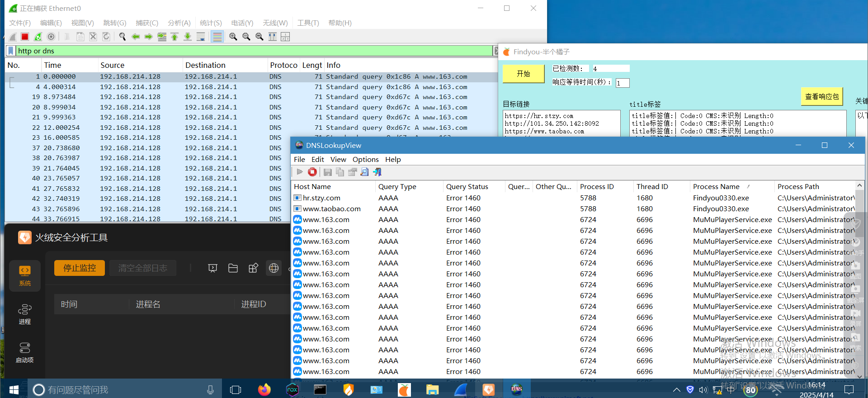
Task: Jump to first packet in Wireshark
Action: (x=175, y=37)
